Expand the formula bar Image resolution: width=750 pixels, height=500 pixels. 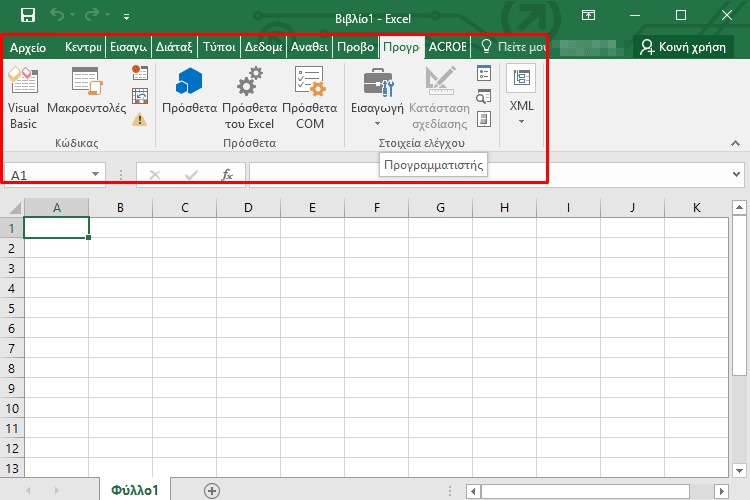coord(737,175)
